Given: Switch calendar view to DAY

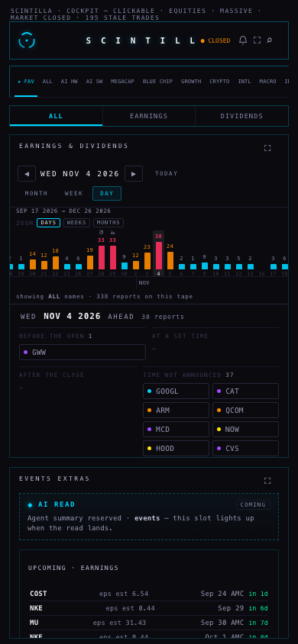Looking at the screenshot, I should click(x=107, y=194).
